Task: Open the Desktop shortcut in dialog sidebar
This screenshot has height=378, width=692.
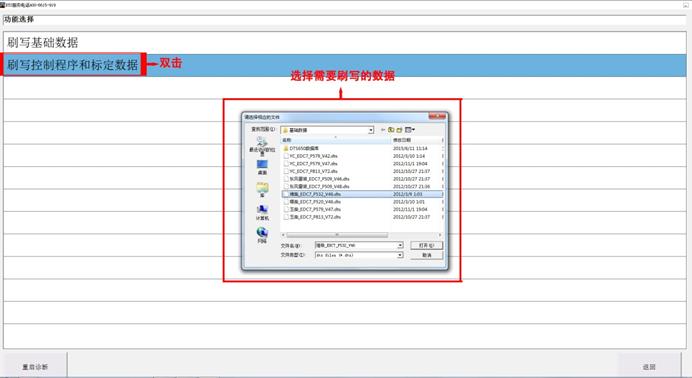Action: (x=262, y=168)
